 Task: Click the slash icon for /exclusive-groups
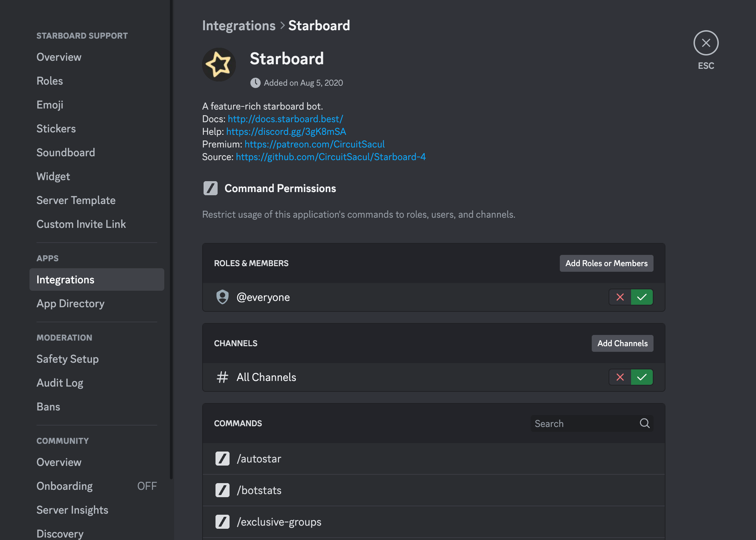click(x=223, y=522)
